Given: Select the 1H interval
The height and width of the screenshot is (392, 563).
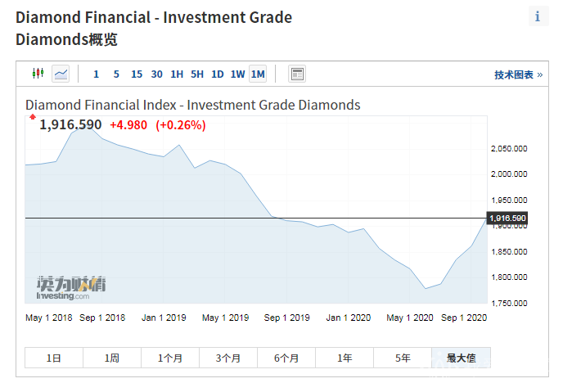Looking at the screenshot, I should tap(177, 74).
